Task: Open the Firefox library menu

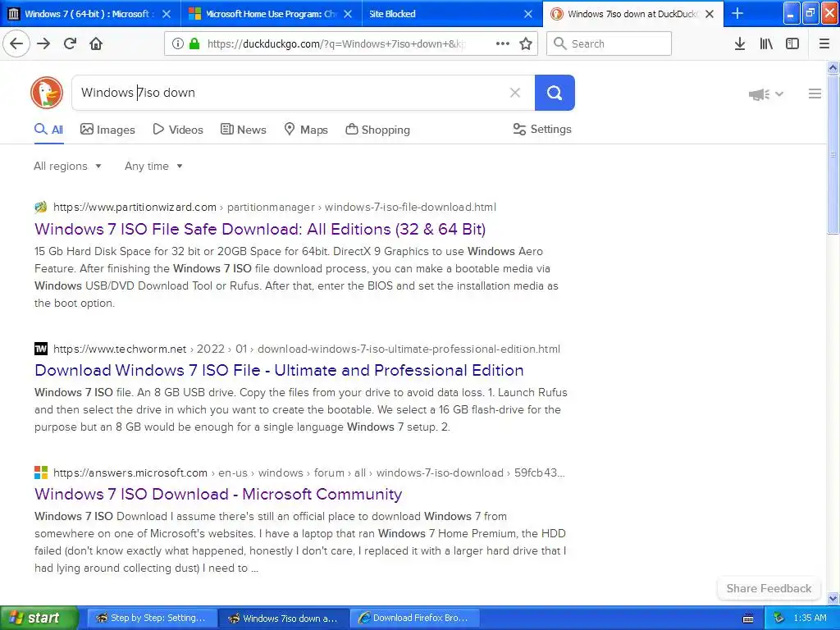Action: point(766,43)
